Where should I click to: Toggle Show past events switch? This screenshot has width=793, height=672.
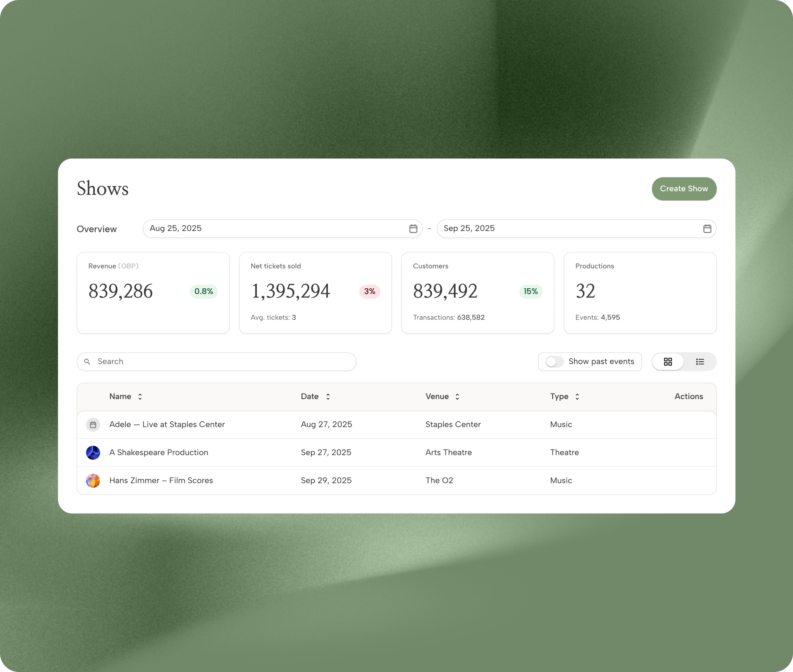pos(554,362)
